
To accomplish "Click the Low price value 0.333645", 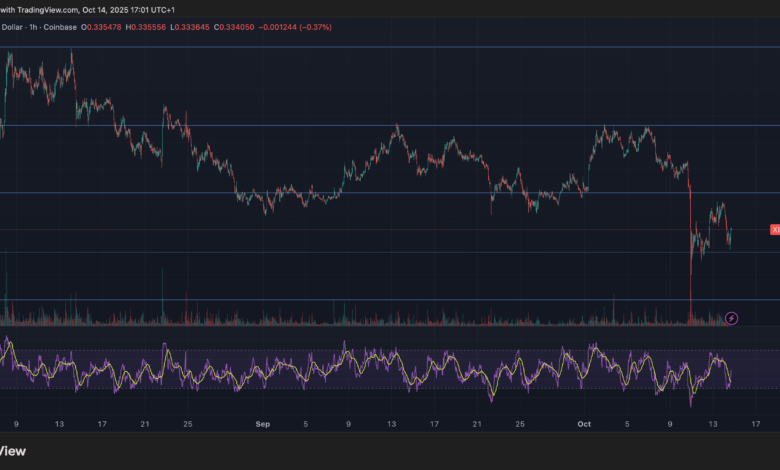I will pos(194,26).
